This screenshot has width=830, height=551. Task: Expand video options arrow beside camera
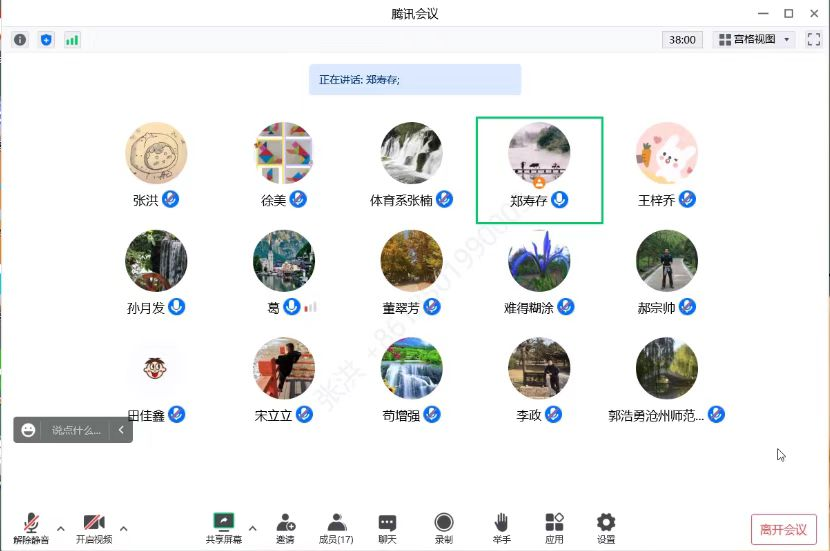pyautogui.click(x=123, y=528)
